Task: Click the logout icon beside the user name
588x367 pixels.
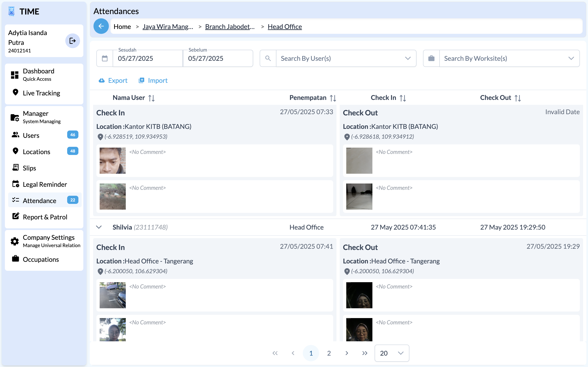Action: tap(72, 41)
